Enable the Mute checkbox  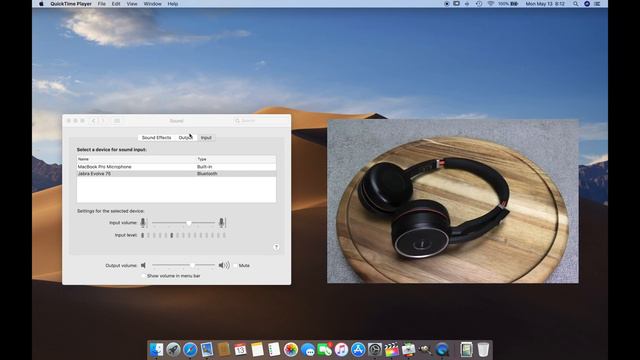click(236, 265)
